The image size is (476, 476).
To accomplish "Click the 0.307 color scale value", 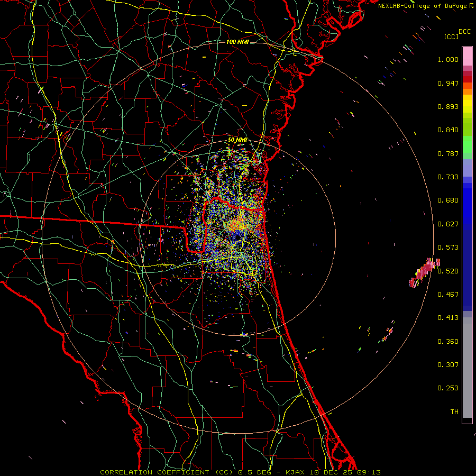I will (448, 365).
